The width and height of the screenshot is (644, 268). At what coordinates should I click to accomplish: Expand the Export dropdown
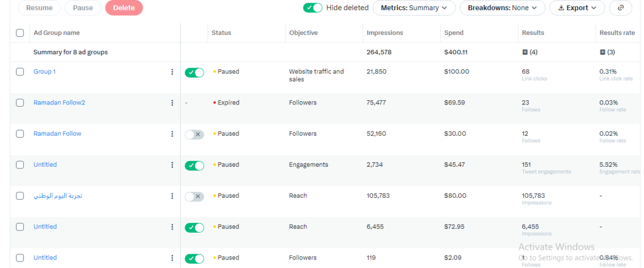pyautogui.click(x=577, y=8)
